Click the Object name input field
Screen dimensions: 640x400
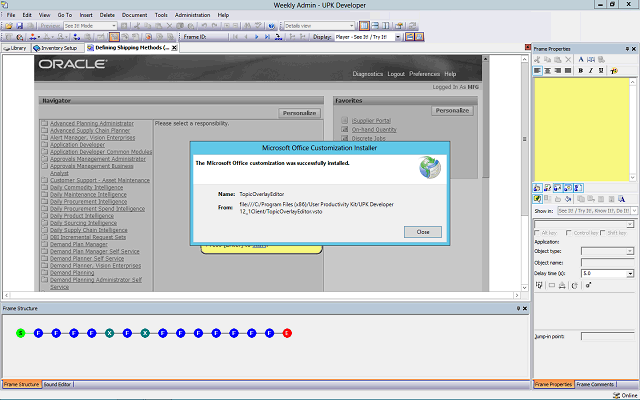607,262
